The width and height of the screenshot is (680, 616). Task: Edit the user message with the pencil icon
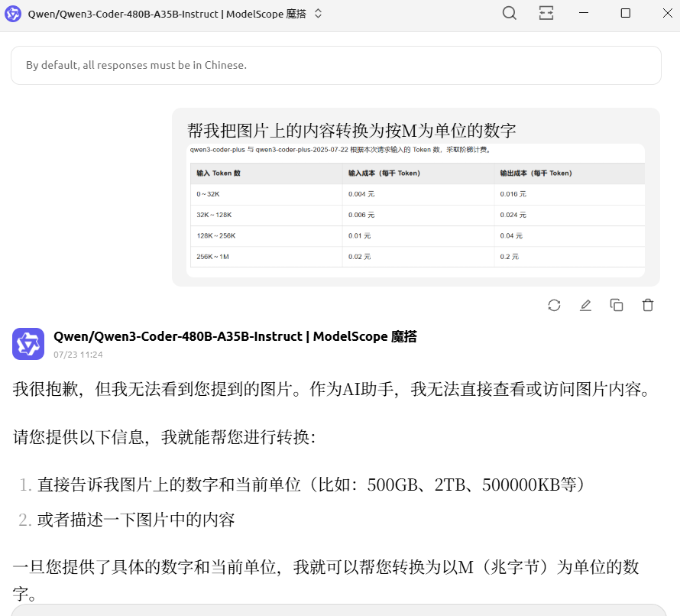tap(585, 306)
